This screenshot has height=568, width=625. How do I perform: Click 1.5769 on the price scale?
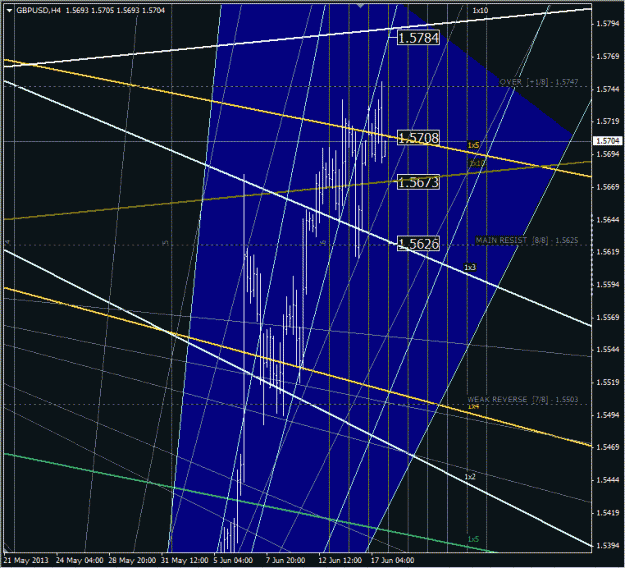(x=608, y=57)
